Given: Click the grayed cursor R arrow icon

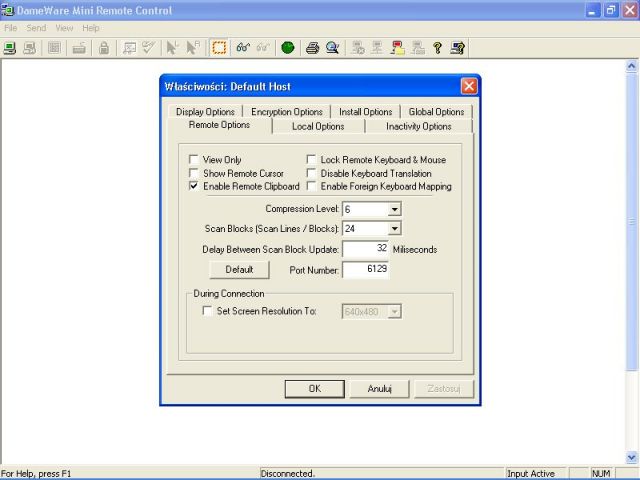Looking at the screenshot, I should click(193, 48).
